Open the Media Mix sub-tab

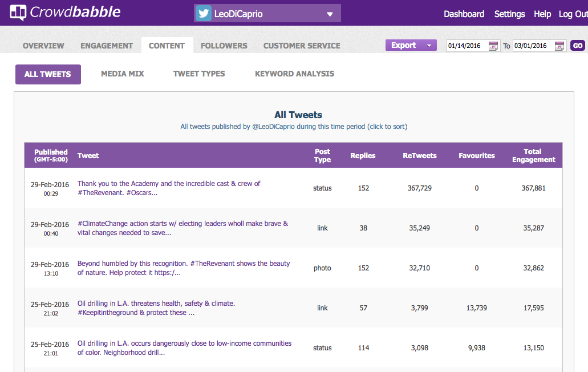[x=122, y=74]
